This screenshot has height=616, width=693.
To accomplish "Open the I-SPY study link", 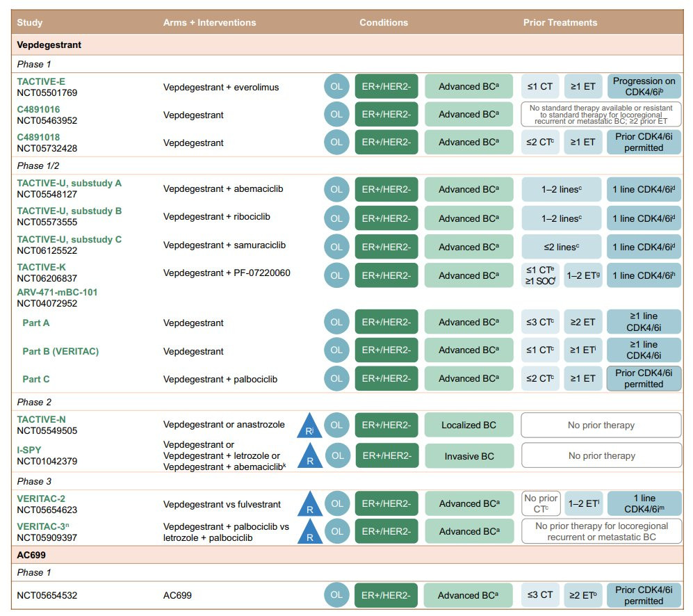I will point(29,450).
